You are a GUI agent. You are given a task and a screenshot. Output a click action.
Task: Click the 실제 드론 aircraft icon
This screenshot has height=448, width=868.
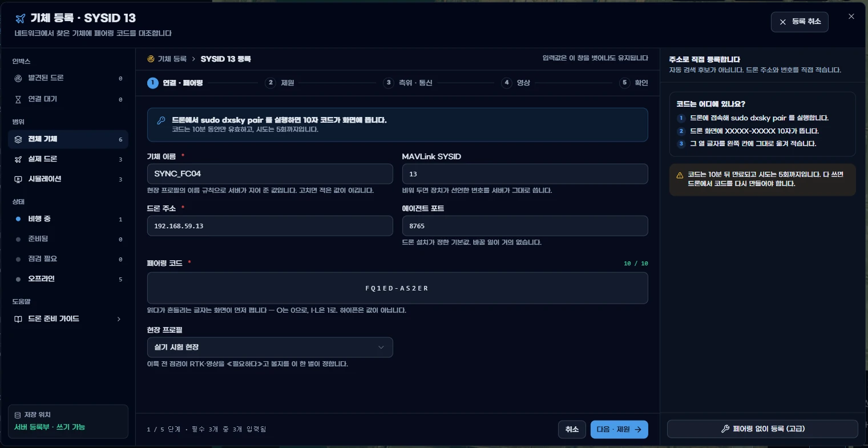click(18, 159)
